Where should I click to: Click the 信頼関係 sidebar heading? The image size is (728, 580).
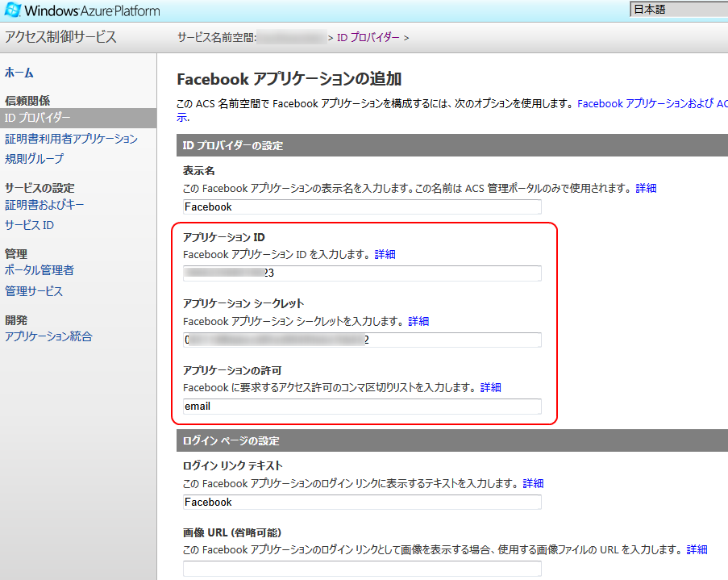click(x=27, y=100)
